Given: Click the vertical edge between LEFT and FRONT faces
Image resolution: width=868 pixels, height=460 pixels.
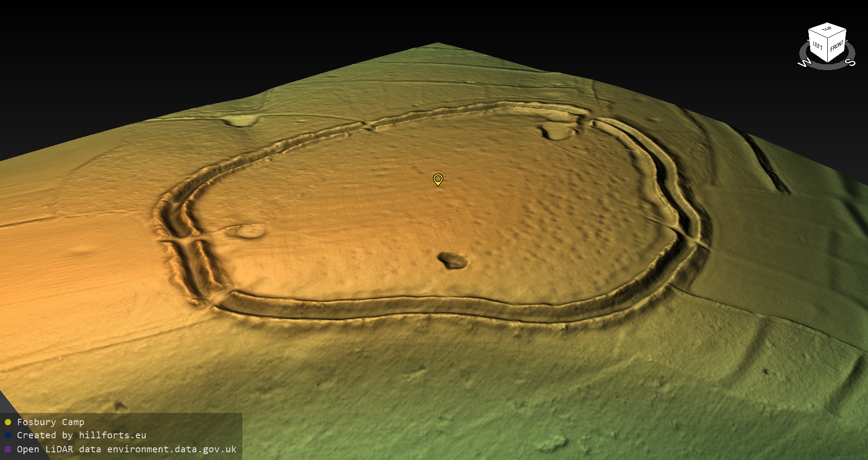Looking at the screenshot, I should click(828, 50).
